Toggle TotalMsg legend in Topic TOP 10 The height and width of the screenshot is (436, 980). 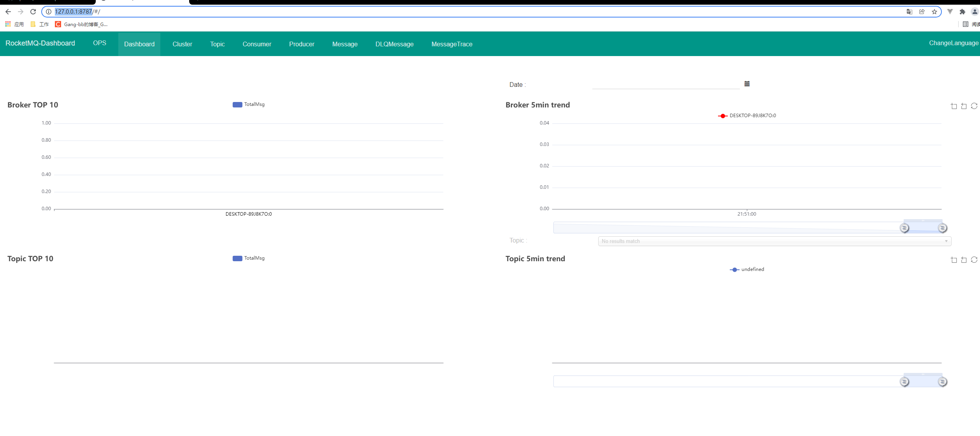tap(249, 258)
